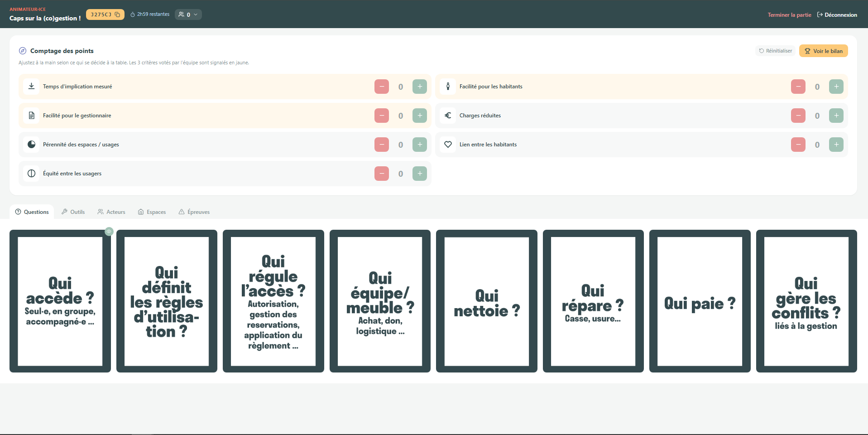Screen dimensions: 868x435
Task: Decrease Équité entre les usagers score
Action: click(x=382, y=174)
